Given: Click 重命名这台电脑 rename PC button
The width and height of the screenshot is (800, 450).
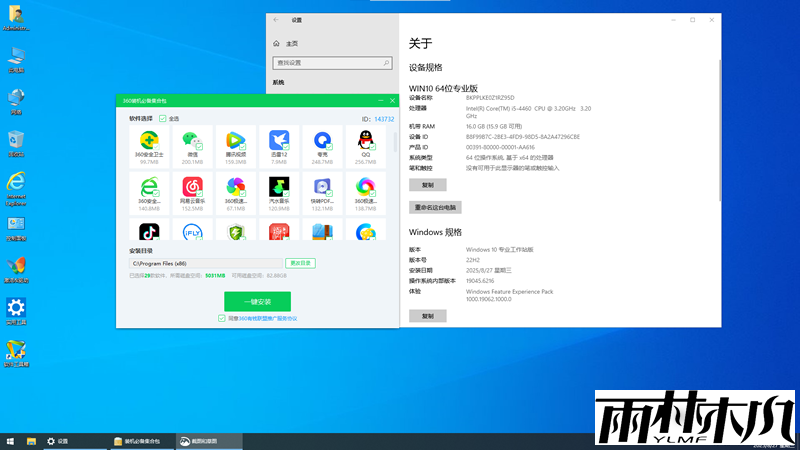Looking at the screenshot, I should (435, 208).
